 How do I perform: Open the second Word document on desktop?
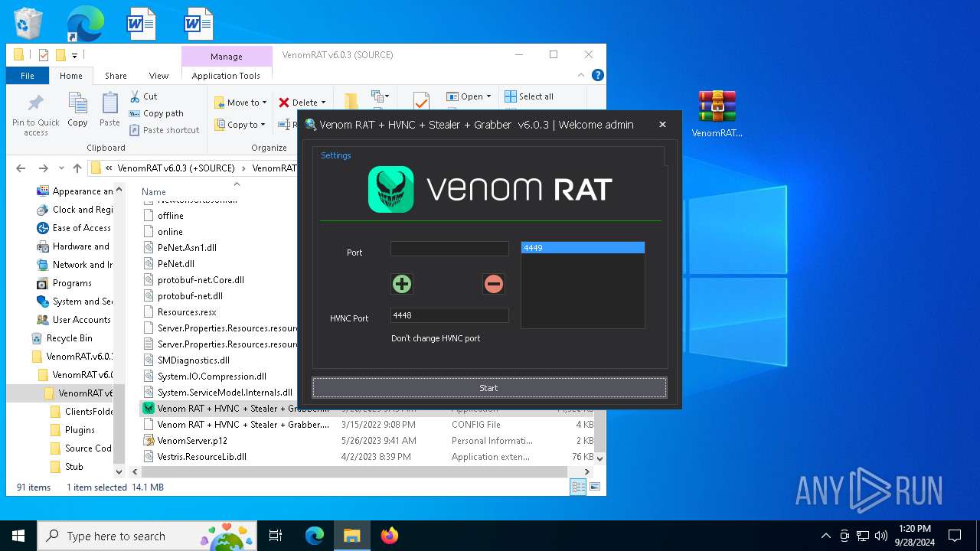pyautogui.click(x=198, y=24)
